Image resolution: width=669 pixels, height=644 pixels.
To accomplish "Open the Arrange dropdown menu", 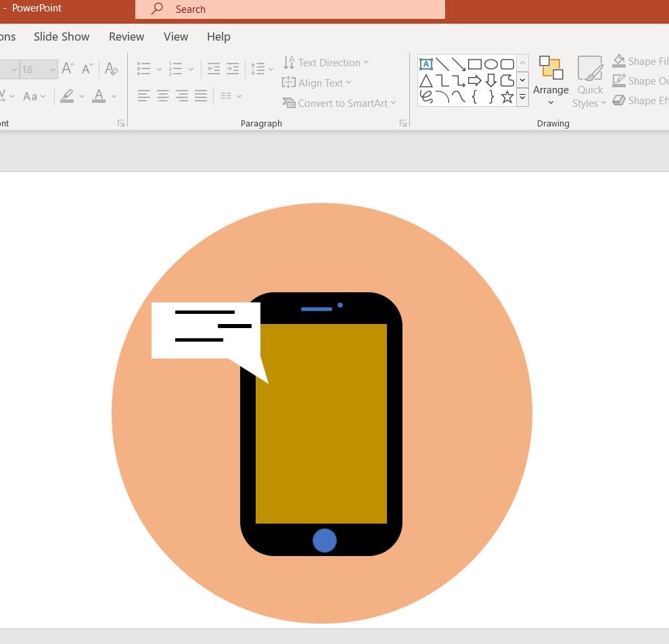I will click(x=551, y=81).
